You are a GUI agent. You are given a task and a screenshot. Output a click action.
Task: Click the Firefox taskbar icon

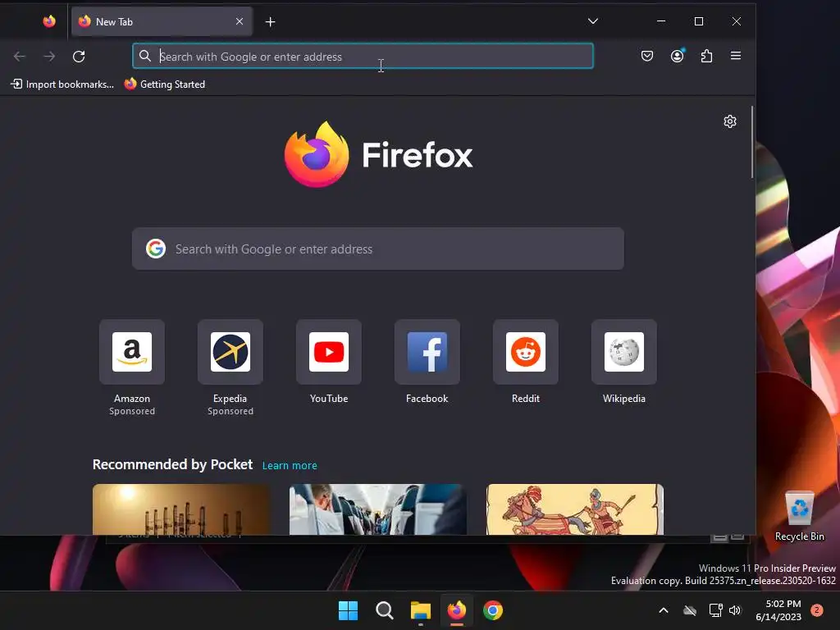[456, 610]
